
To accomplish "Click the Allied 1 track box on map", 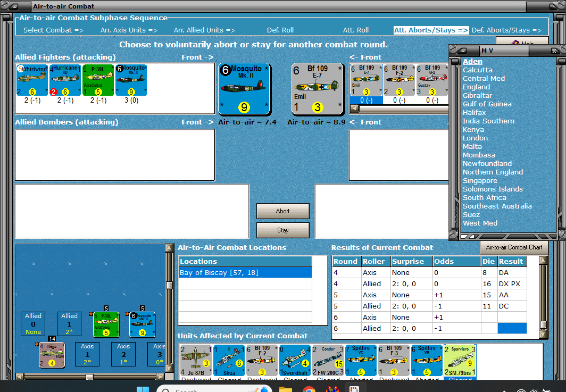I will click(x=69, y=324).
